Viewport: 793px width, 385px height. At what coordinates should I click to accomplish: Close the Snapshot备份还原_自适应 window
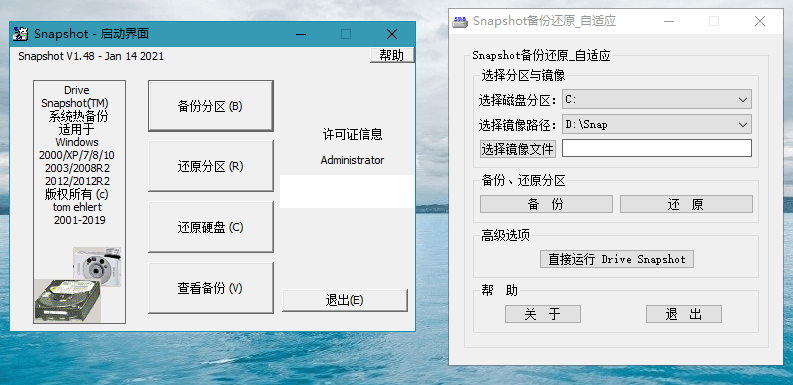[760, 21]
